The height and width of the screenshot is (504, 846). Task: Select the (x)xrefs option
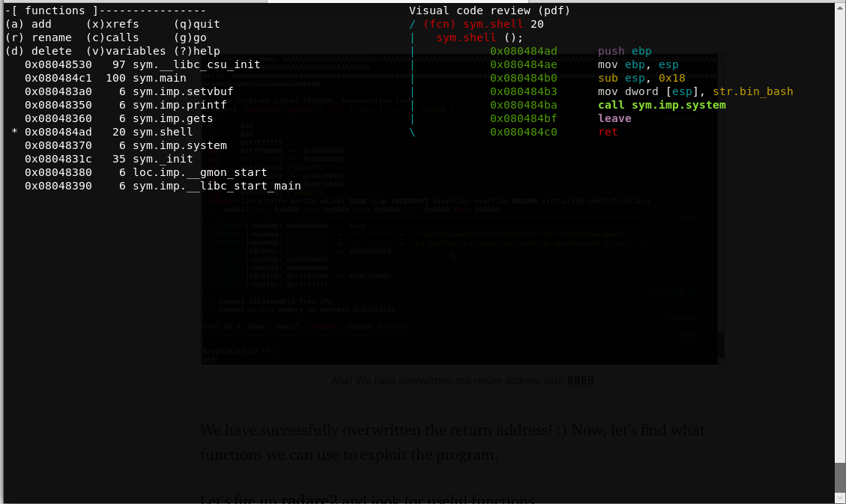coord(114,24)
